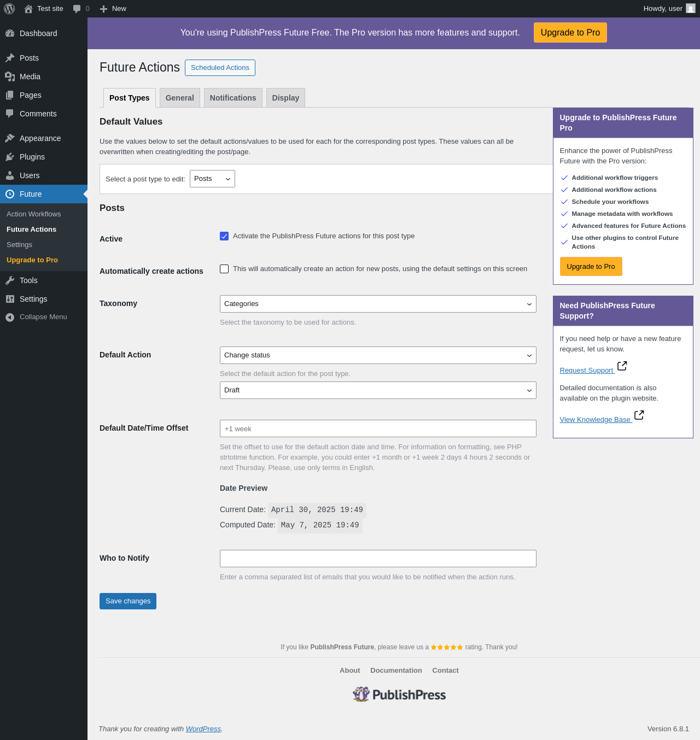The height and width of the screenshot is (740, 700).
Task: Open the Request Support link
Action: (586, 371)
